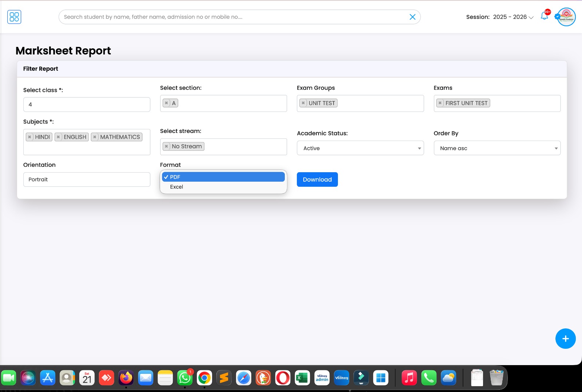Clear search with the X icon
This screenshot has width=582, height=392.
pyautogui.click(x=412, y=17)
